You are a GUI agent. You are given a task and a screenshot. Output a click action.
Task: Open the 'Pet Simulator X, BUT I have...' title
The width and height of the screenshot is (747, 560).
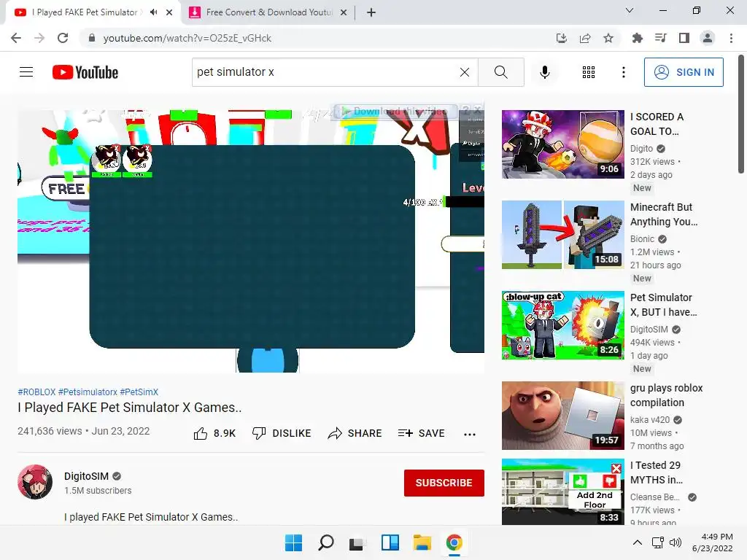click(663, 305)
